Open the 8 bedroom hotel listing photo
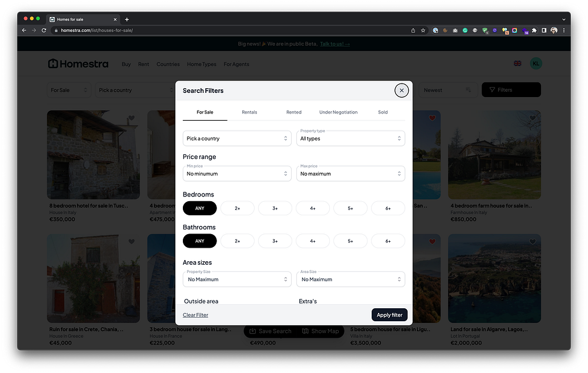This screenshot has width=588, height=373. 93,155
